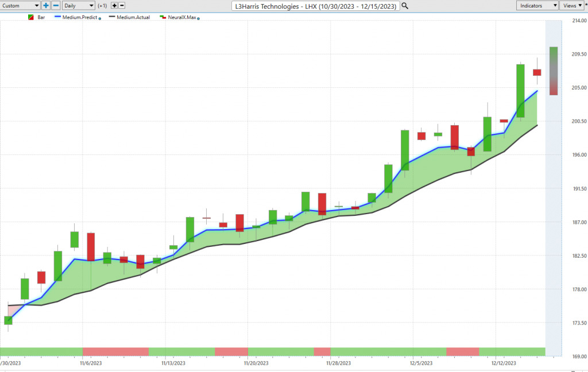
Task: Click the small dot beside NeuralX.Max
Action: pos(198,18)
